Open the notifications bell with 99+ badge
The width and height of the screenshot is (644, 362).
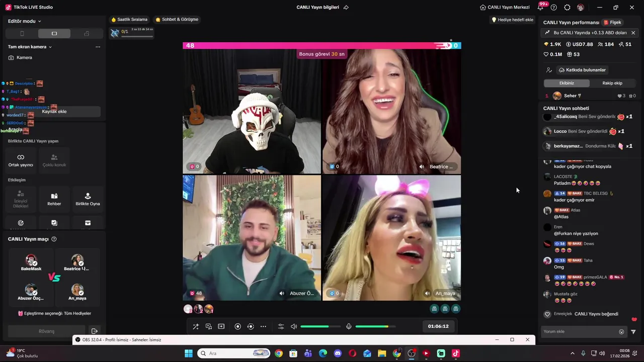pyautogui.click(x=541, y=8)
